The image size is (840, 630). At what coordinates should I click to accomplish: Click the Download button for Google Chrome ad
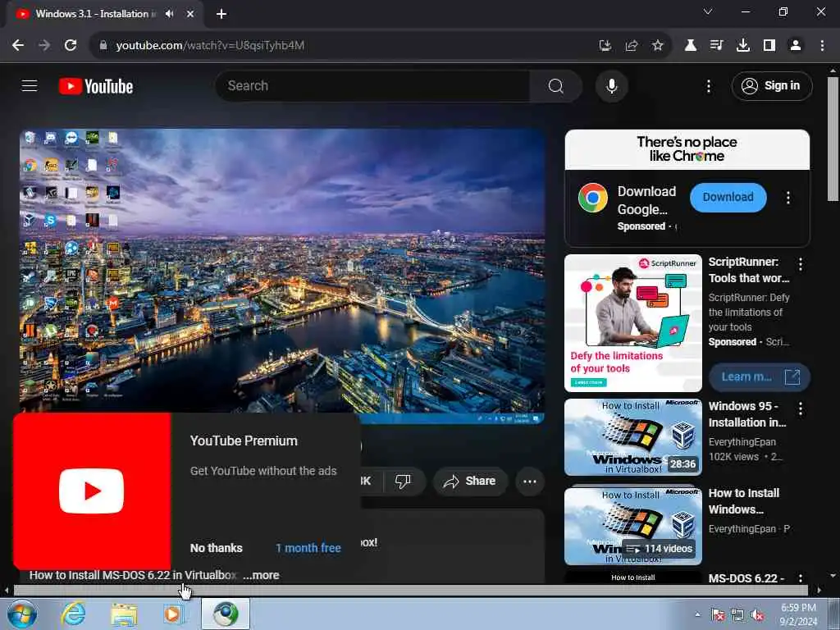pyautogui.click(x=728, y=197)
